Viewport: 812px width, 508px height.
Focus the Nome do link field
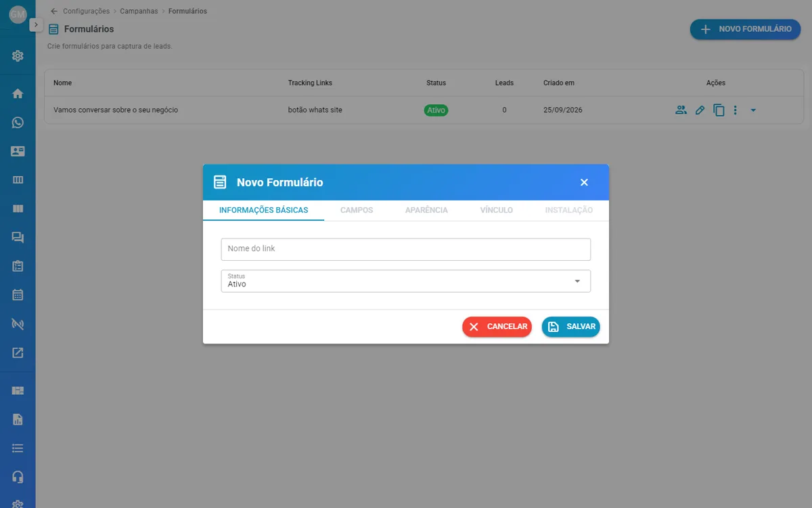click(x=406, y=249)
